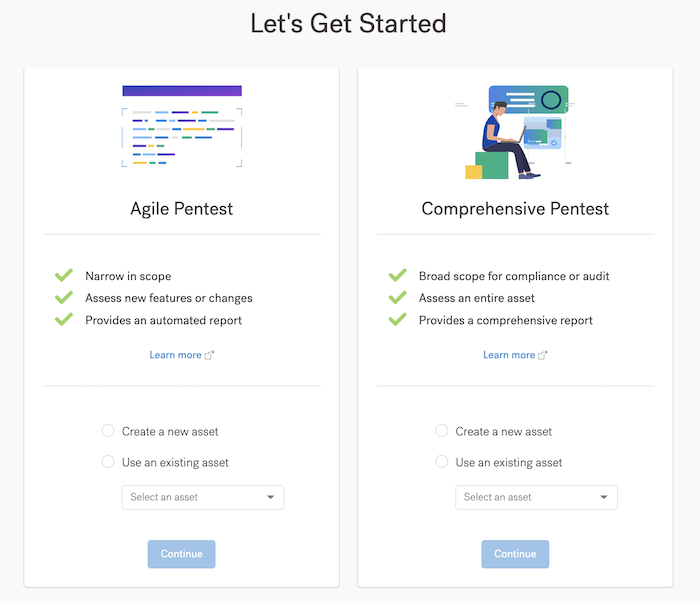Click the checkmark beside Broad scope for compliance
700x603 pixels.
tap(397, 275)
